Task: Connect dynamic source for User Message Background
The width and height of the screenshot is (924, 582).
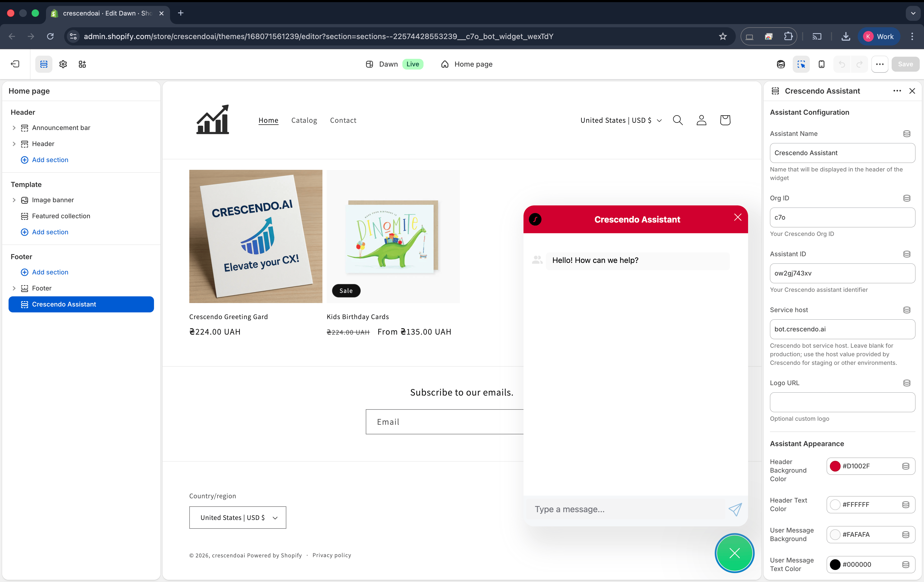Action: tap(906, 534)
